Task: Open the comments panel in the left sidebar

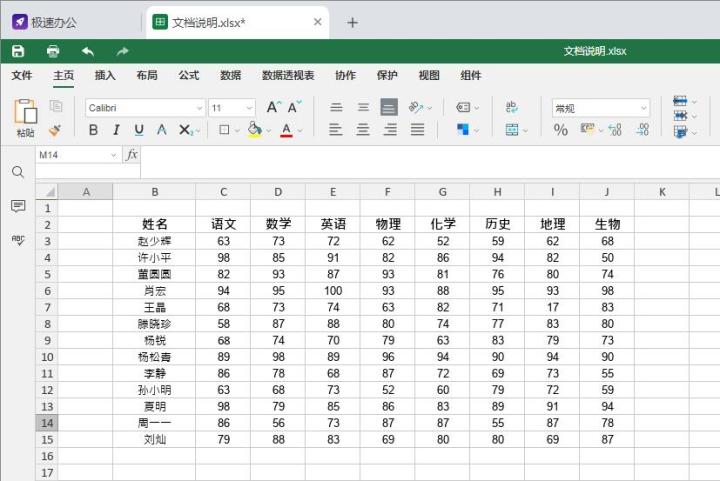Action: click(x=18, y=206)
